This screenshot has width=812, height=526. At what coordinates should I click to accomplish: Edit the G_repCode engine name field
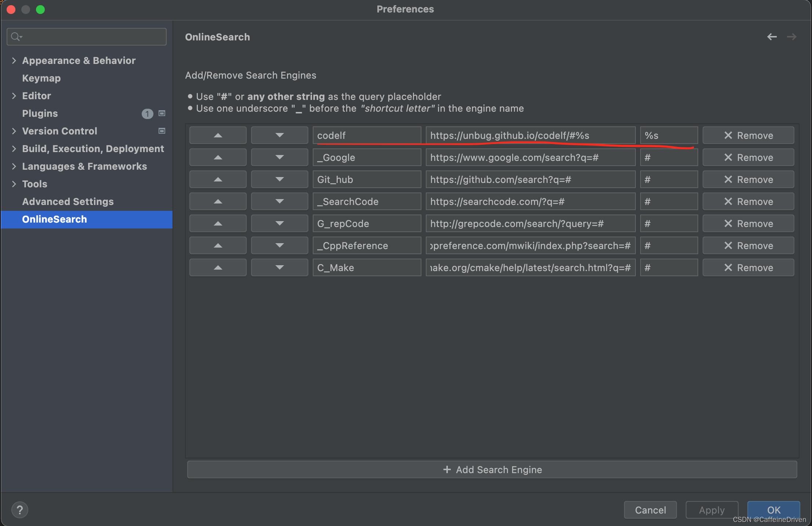pos(367,223)
